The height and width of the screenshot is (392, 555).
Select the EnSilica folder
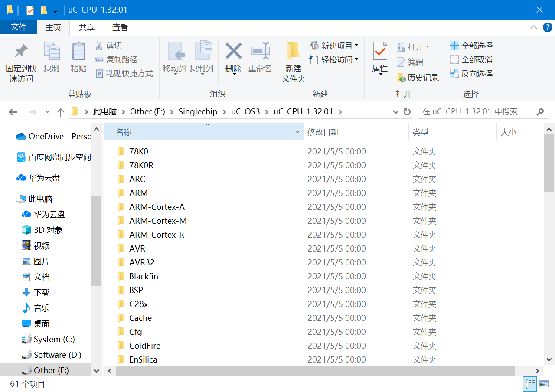click(143, 359)
